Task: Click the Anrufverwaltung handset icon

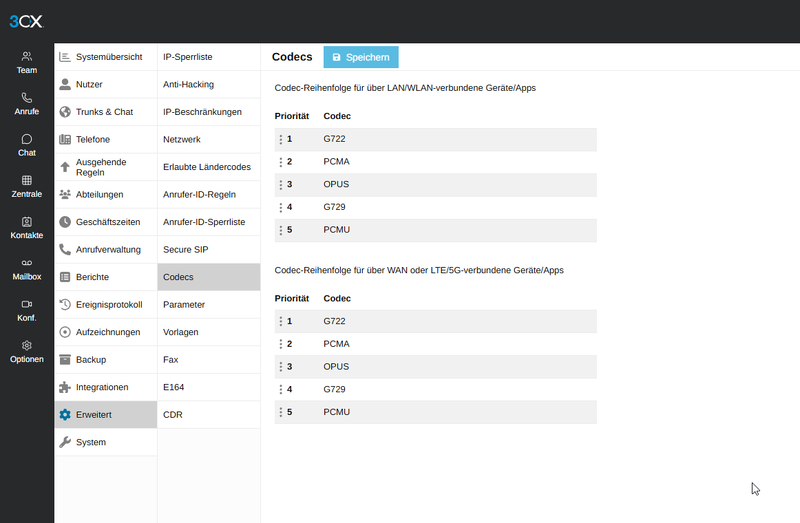Action: coord(65,250)
